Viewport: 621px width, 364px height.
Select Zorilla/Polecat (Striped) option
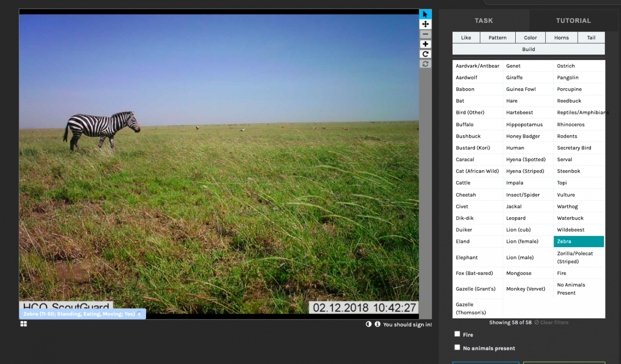(579, 257)
